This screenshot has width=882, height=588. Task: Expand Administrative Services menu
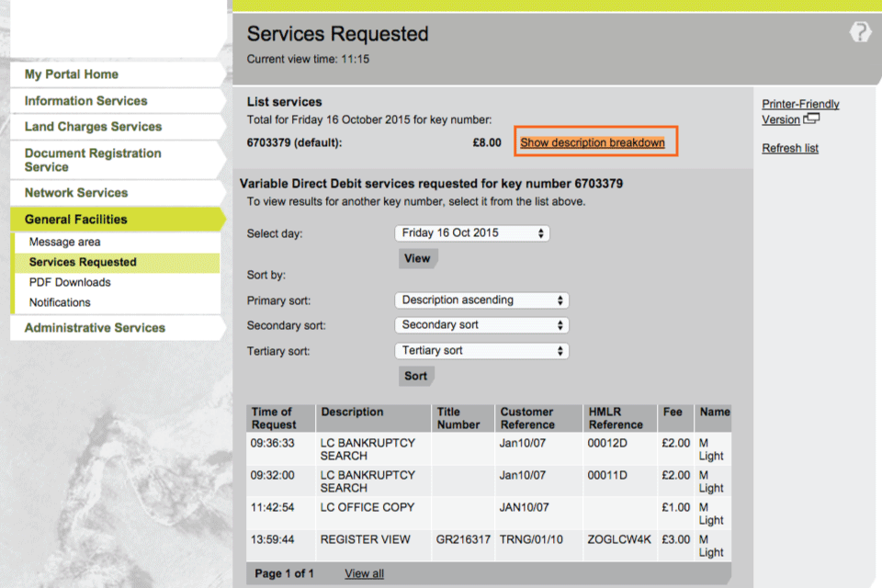(95, 328)
